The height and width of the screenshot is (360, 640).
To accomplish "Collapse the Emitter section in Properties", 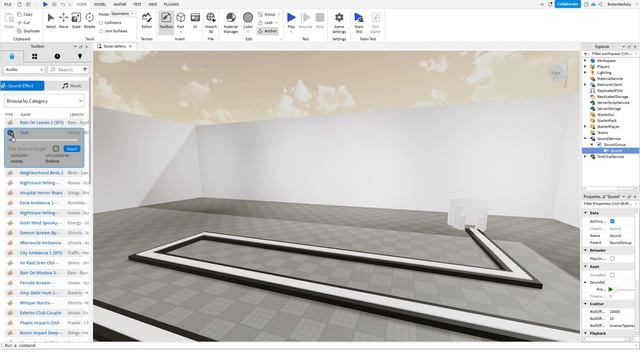I will pyautogui.click(x=585, y=304).
